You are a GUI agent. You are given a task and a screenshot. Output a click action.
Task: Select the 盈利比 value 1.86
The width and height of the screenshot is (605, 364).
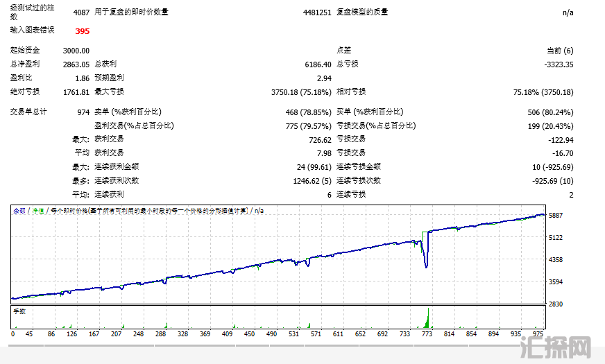[x=82, y=78]
